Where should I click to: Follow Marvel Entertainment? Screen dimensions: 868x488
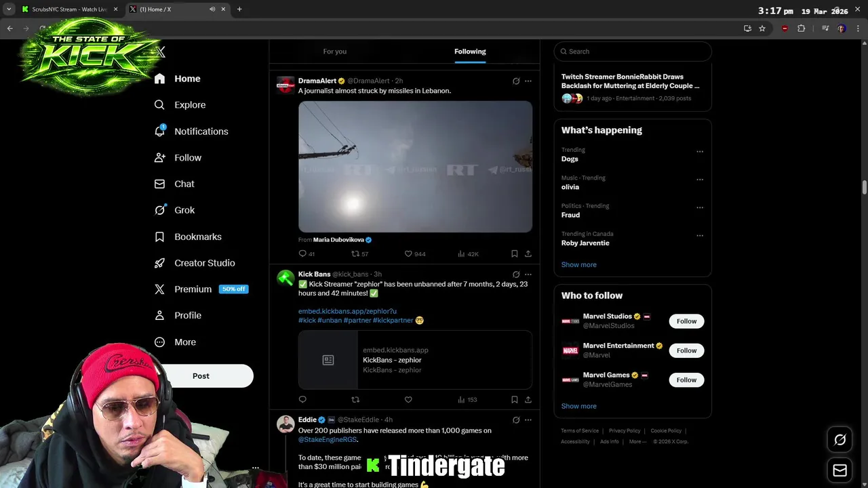click(x=686, y=350)
